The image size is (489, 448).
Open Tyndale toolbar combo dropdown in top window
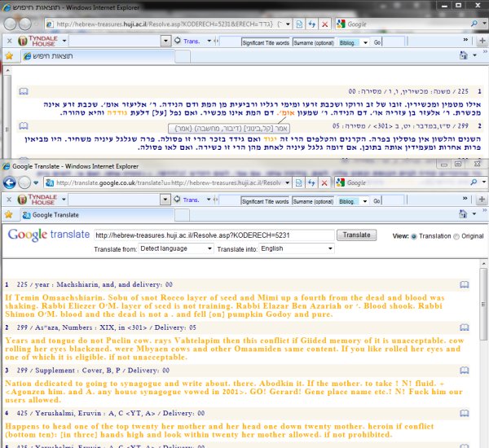[166, 41]
